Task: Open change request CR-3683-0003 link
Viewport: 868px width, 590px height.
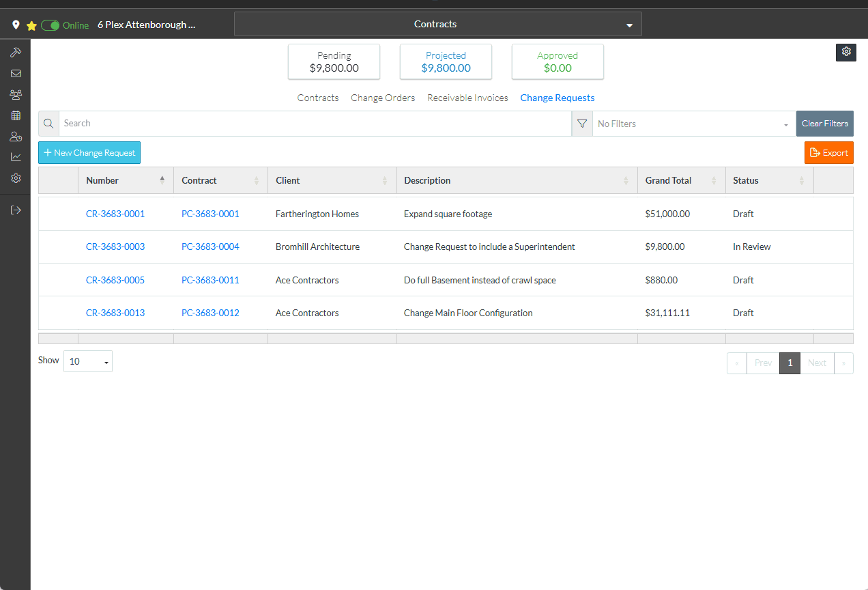Action: (115, 247)
